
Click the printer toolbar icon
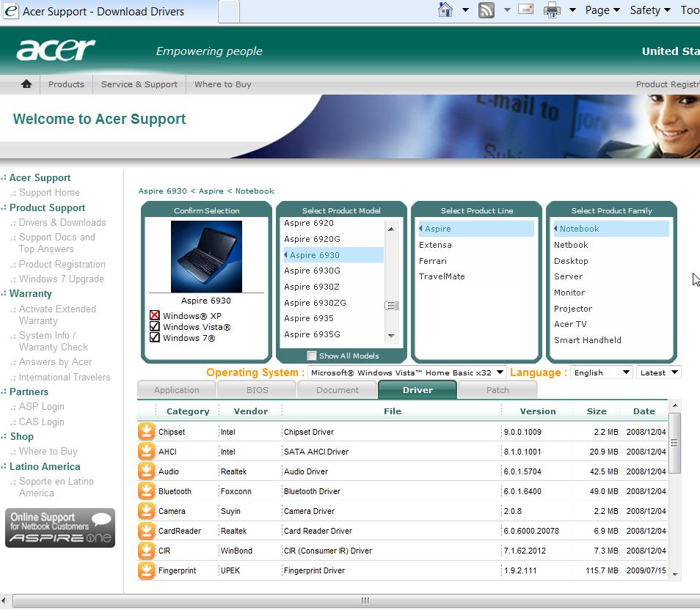(x=552, y=10)
